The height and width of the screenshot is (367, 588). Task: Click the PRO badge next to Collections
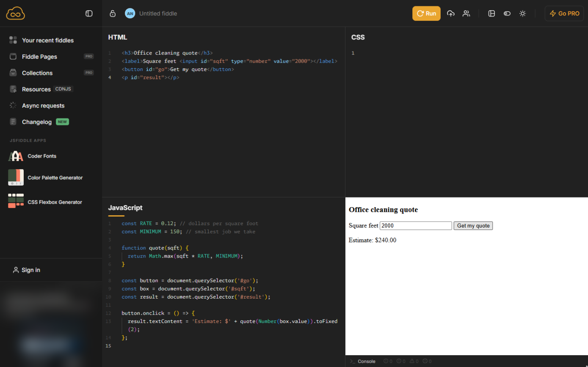[88, 73]
